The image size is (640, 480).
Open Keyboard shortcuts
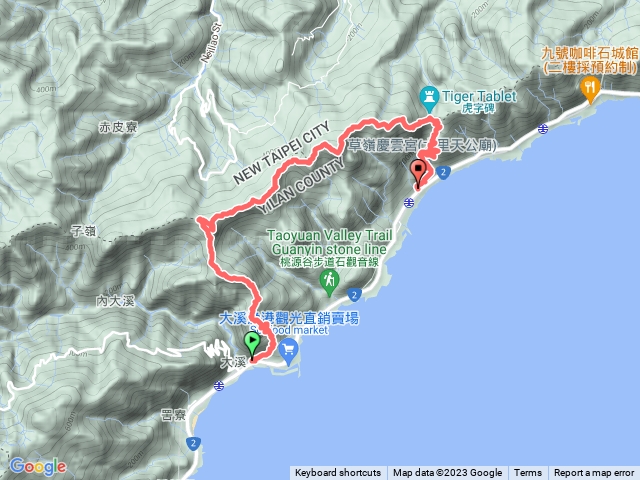pos(338,473)
